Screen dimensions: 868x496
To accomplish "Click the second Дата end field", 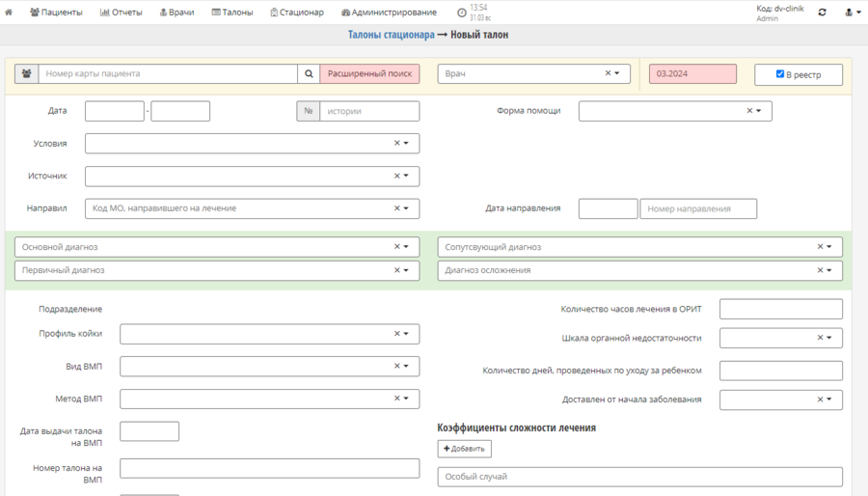I will coord(180,111).
